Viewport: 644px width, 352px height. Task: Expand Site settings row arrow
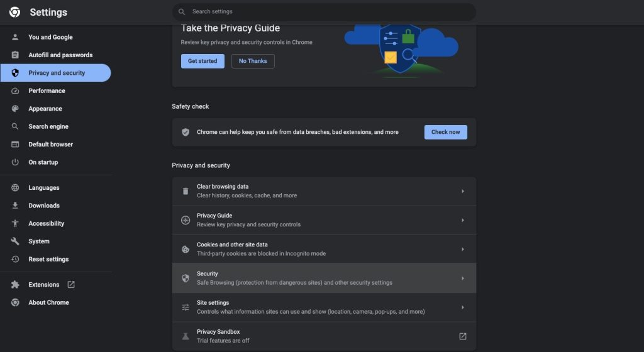click(x=462, y=307)
